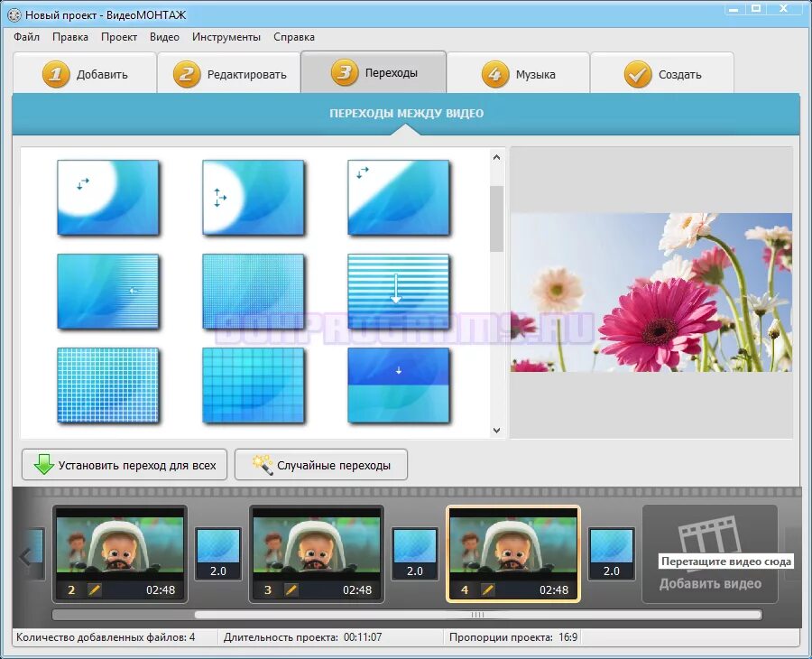Minimize the ВидеоМОНТАЖ window

pyautogui.click(x=734, y=9)
